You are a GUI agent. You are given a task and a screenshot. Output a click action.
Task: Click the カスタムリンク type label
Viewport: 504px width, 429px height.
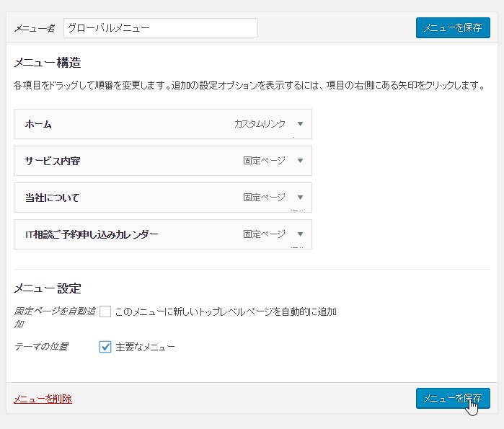click(260, 124)
